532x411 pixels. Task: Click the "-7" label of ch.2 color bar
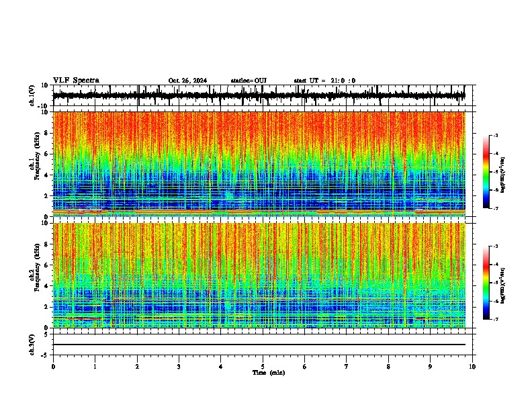pyautogui.click(x=496, y=319)
